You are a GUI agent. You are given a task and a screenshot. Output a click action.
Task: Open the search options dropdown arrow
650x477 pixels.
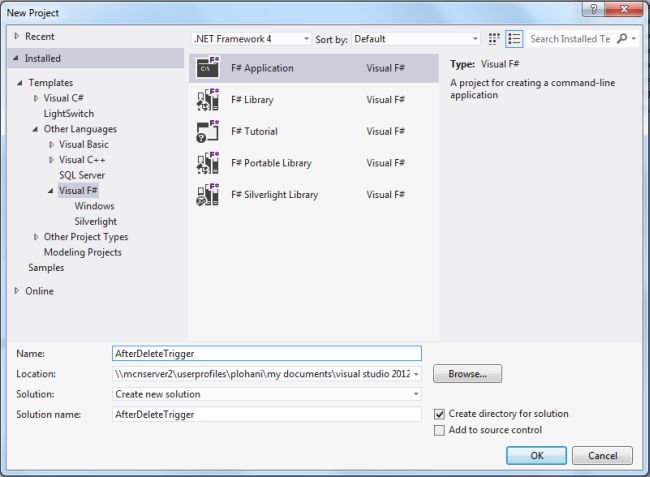[633, 39]
